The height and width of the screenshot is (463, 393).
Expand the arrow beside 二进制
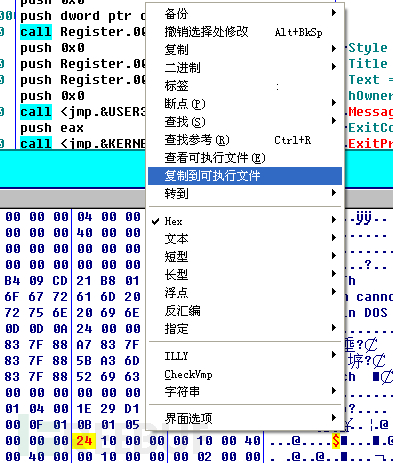[x=334, y=67]
